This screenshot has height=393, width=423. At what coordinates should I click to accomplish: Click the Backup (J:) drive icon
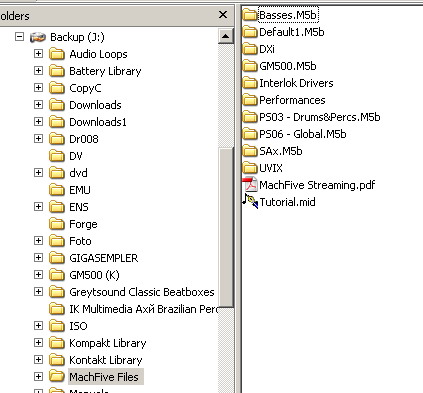[38, 37]
